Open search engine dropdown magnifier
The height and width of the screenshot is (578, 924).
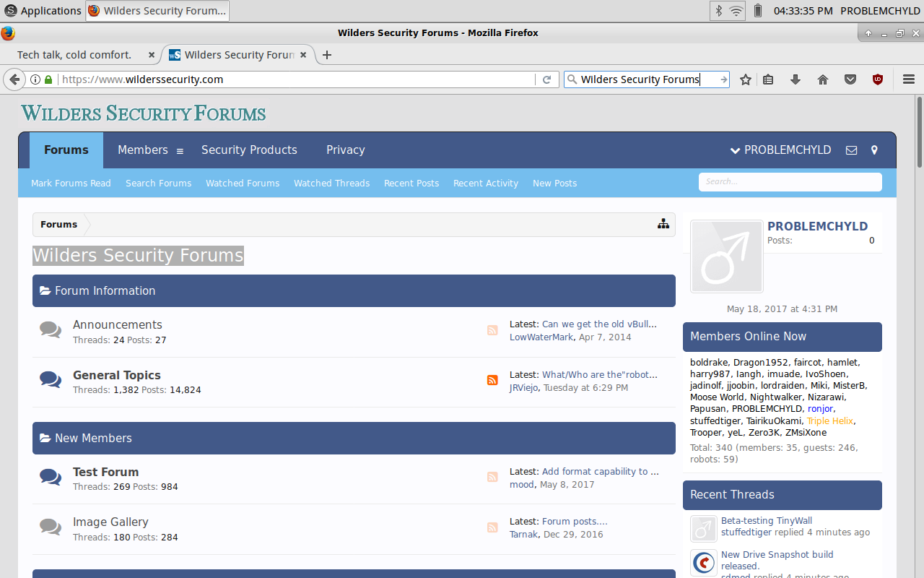click(x=572, y=79)
